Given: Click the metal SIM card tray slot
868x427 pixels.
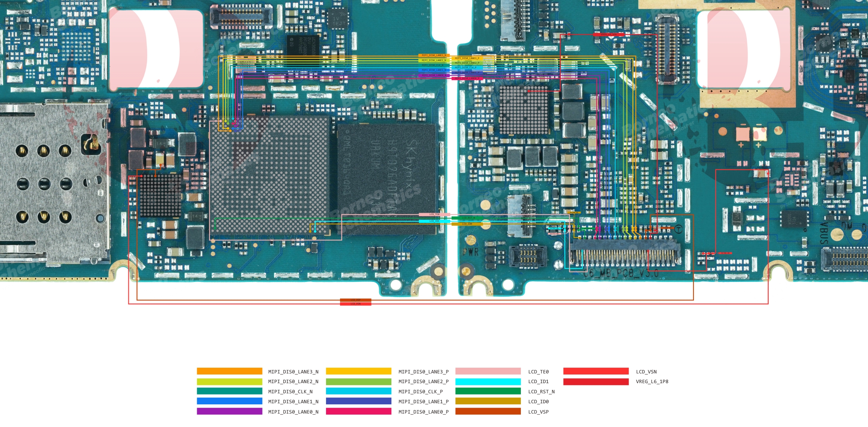Looking at the screenshot, I should (55, 181).
